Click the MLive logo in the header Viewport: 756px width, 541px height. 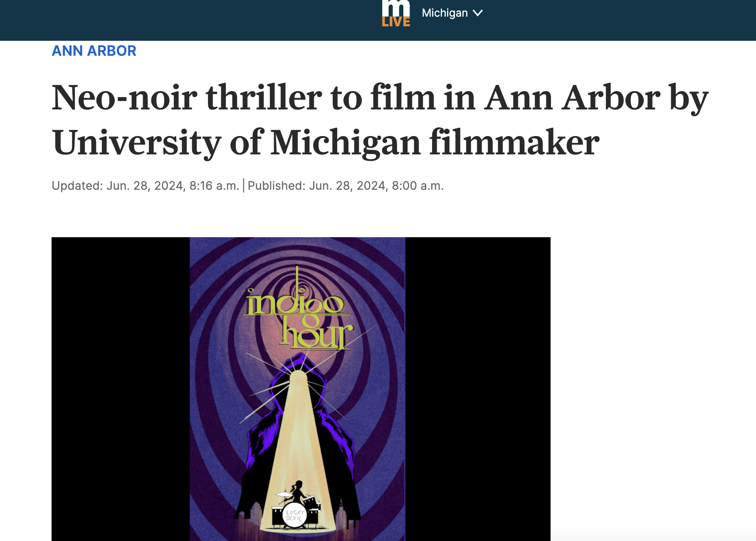tap(396, 13)
